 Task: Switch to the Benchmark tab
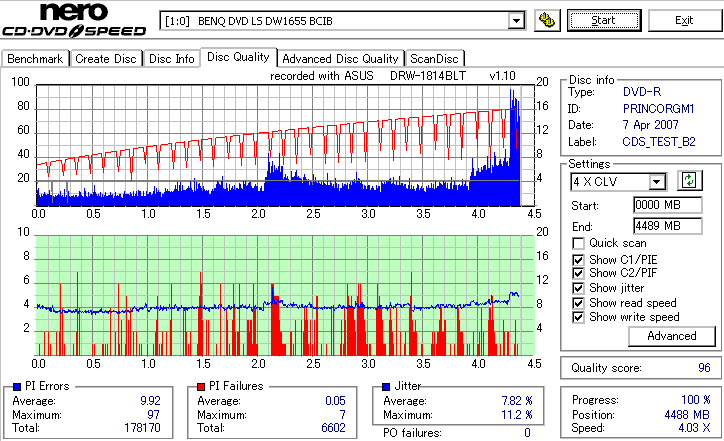click(x=35, y=59)
